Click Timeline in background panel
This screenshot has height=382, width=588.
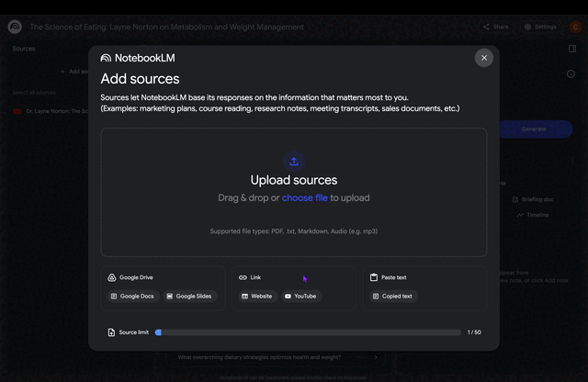pos(533,215)
